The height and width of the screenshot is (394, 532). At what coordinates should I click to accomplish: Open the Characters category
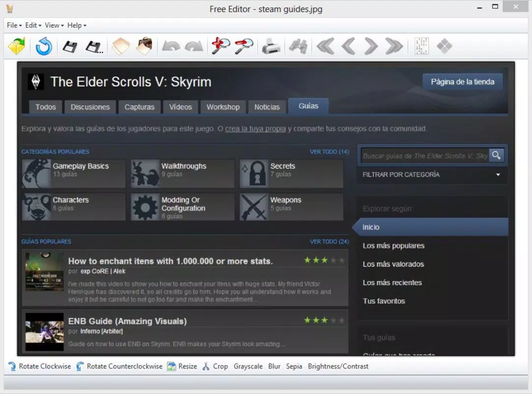tap(74, 207)
